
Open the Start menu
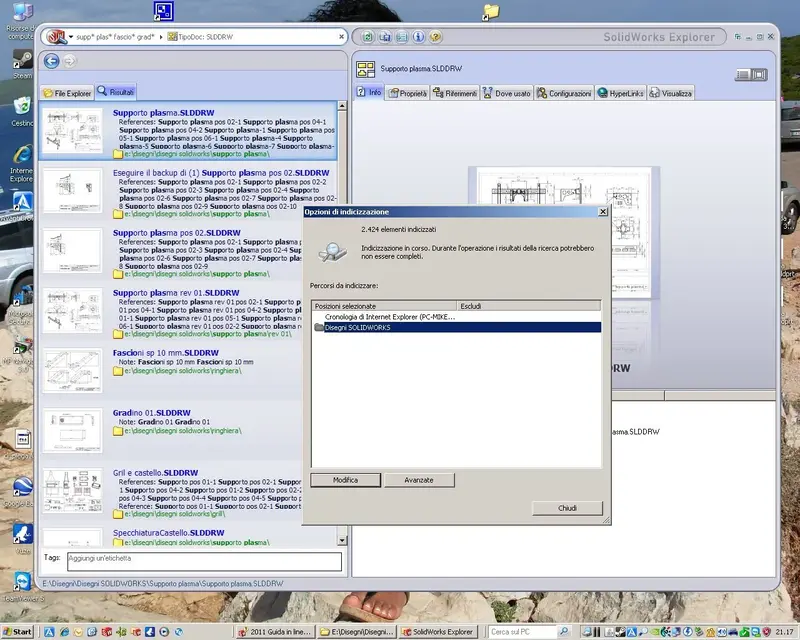click(x=17, y=632)
